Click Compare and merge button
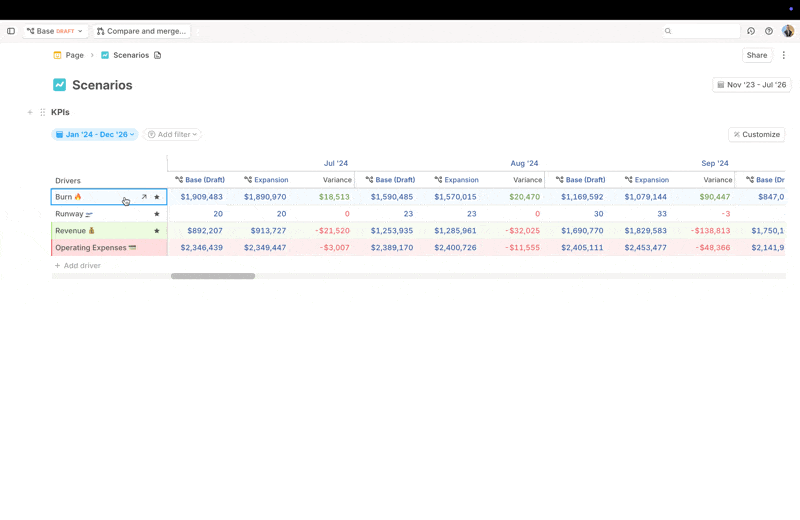Image resolution: width=800 pixels, height=520 pixels. [x=141, y=31]
